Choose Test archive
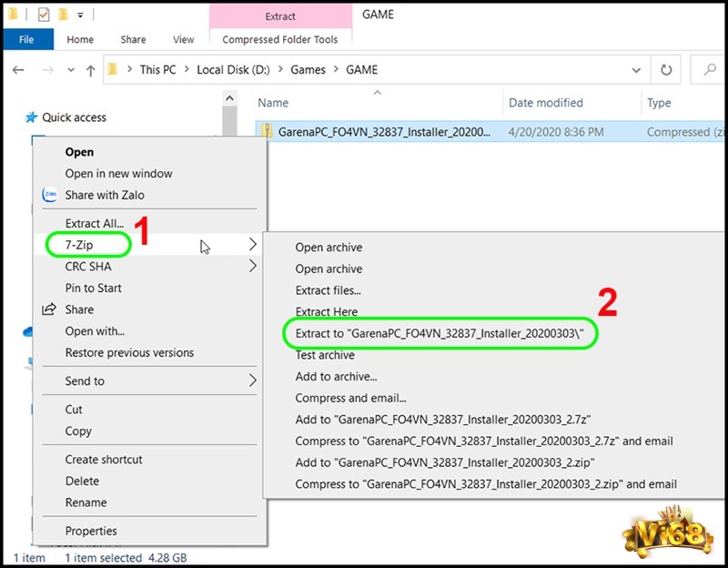 325,355
